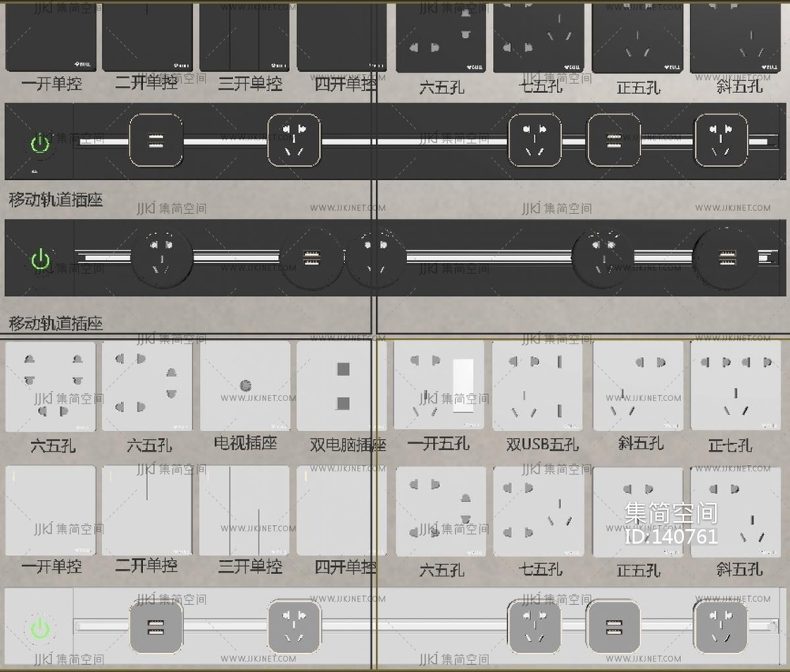The image size is (790, 672).
Task: Select the white 正七孔 socket panel
Action: click(735, 386)
